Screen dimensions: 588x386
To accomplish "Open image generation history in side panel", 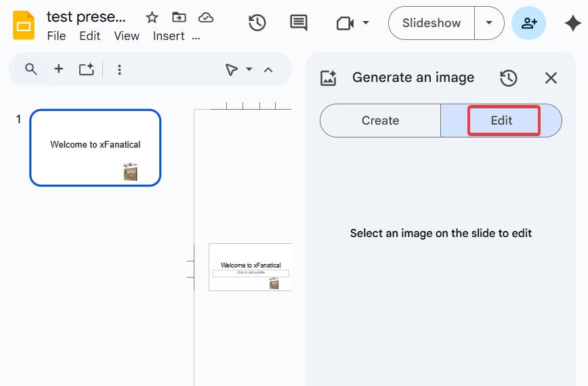I will [508, 78].
